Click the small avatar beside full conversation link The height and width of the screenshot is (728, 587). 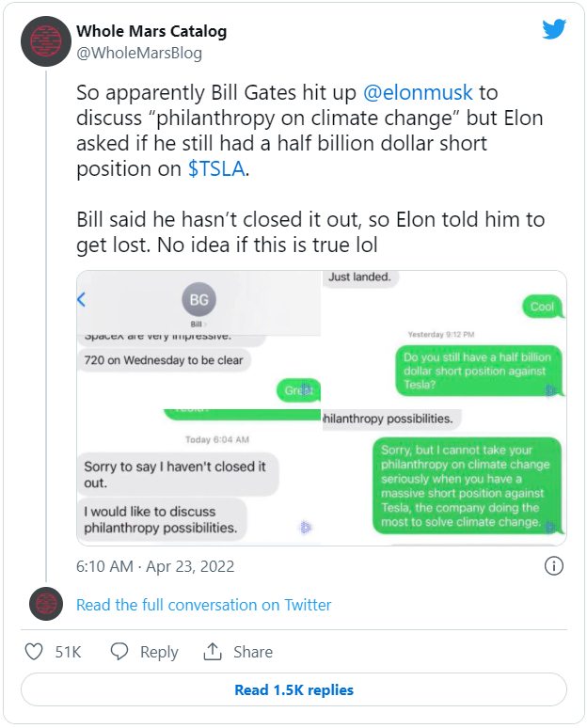45,605
